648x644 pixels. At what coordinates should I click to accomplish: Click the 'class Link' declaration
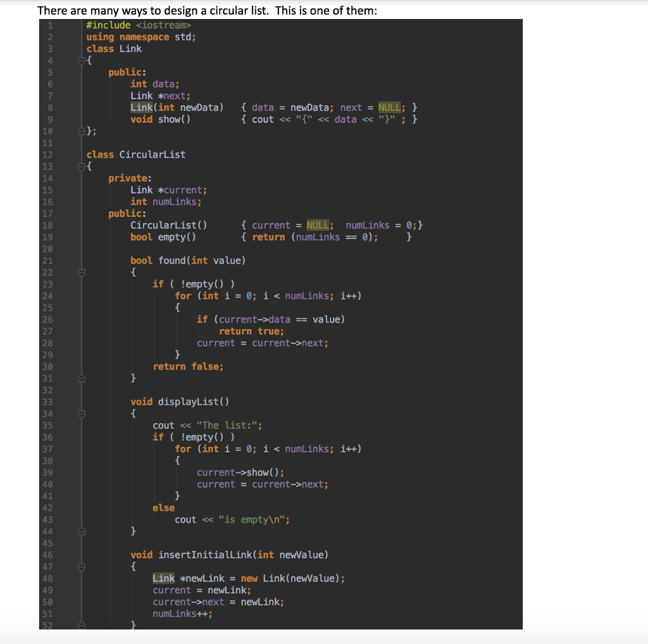[x=114, y=49]
